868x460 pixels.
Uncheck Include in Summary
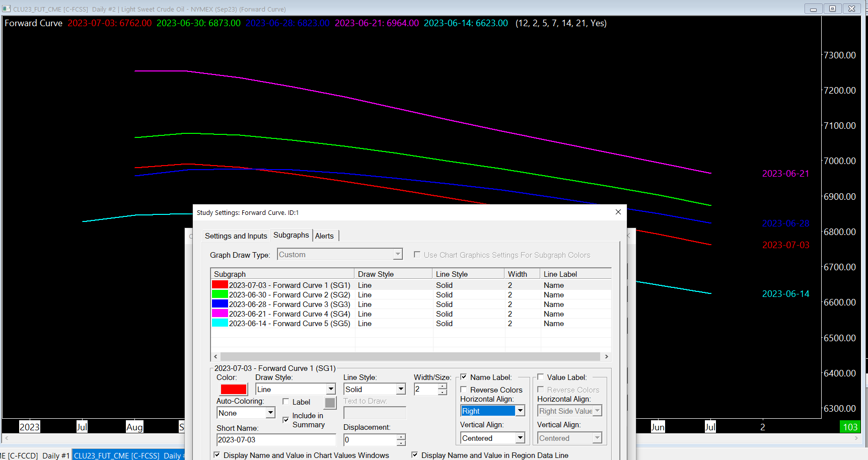pos(286,420)
